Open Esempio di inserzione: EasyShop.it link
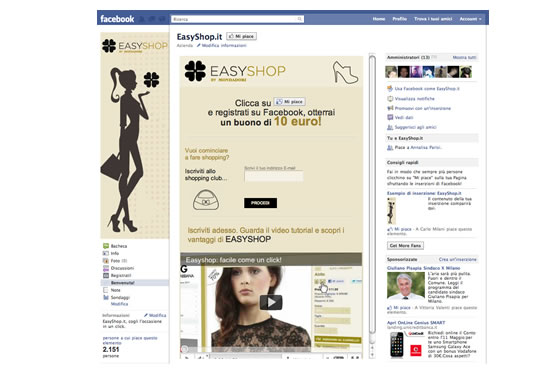Image resolution: width=560 pixels, height=382 pixels. pos(424,193)
